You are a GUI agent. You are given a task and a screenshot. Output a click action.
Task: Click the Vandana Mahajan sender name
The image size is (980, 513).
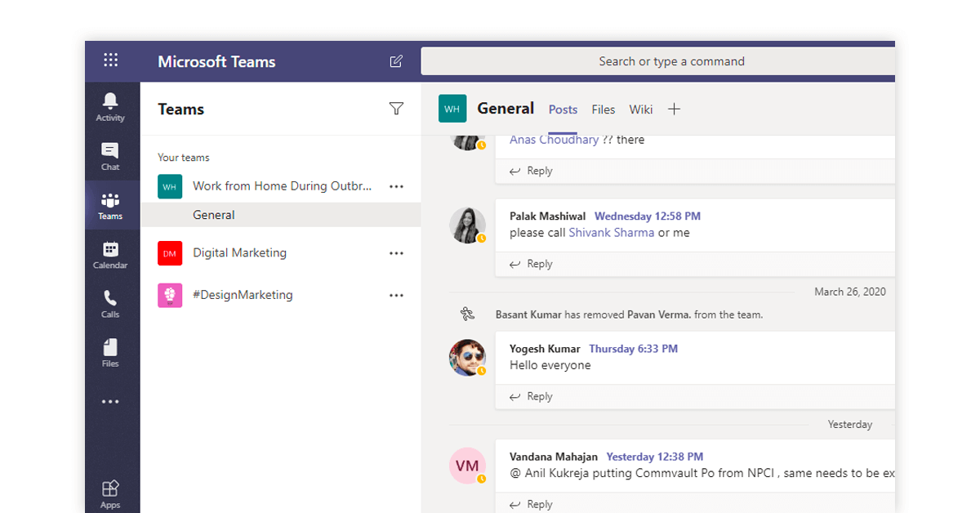pyautogui.click(x=554, y=457)
